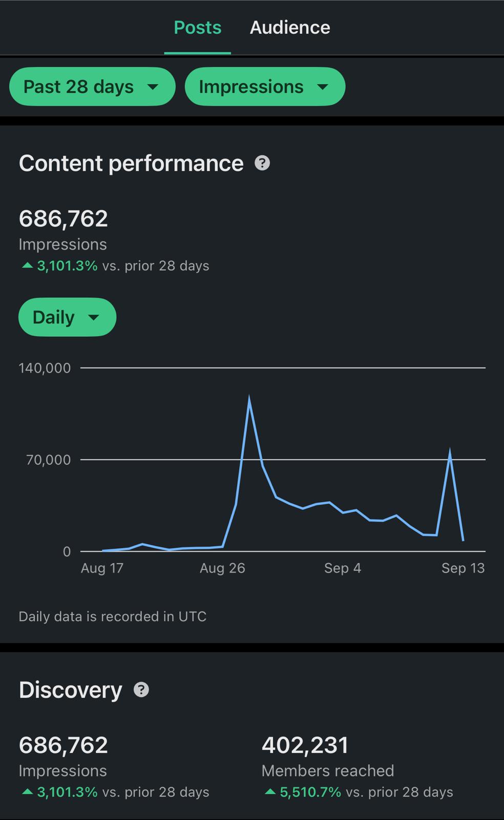
Task: Switch to the Audience tab
Action: click(x=290, y=27)
